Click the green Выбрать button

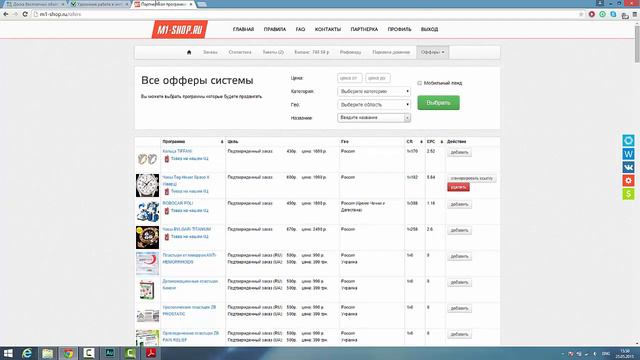point(438,103)
